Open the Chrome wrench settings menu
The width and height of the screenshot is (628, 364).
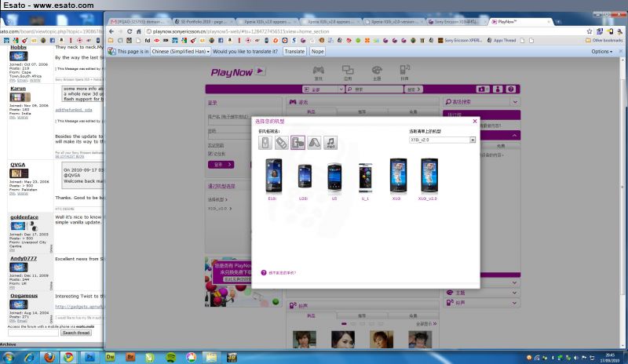620,31
